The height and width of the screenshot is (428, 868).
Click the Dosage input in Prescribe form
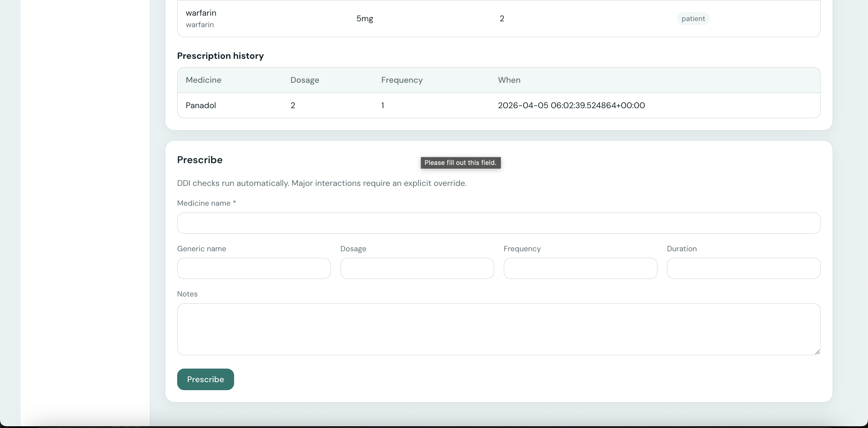click(x=417, y=268)
